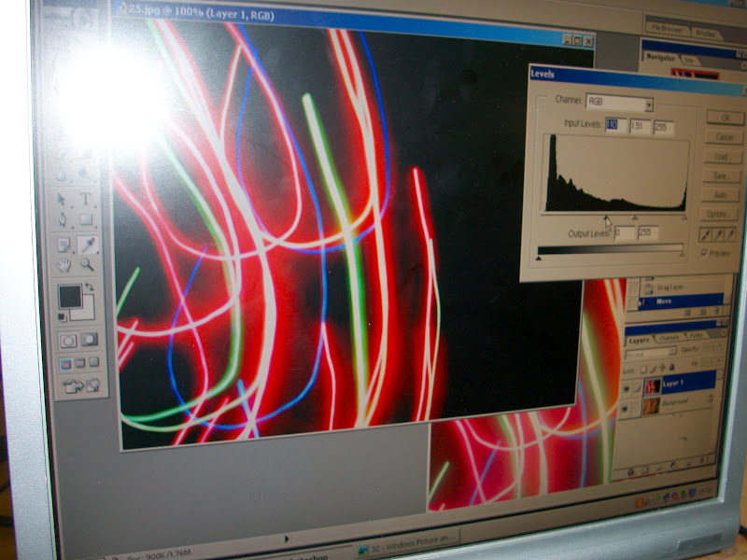This screenshot has width=747, height=560.
Task: Select the Layer 1 thumbnail
Action: (x=652, y=386)
